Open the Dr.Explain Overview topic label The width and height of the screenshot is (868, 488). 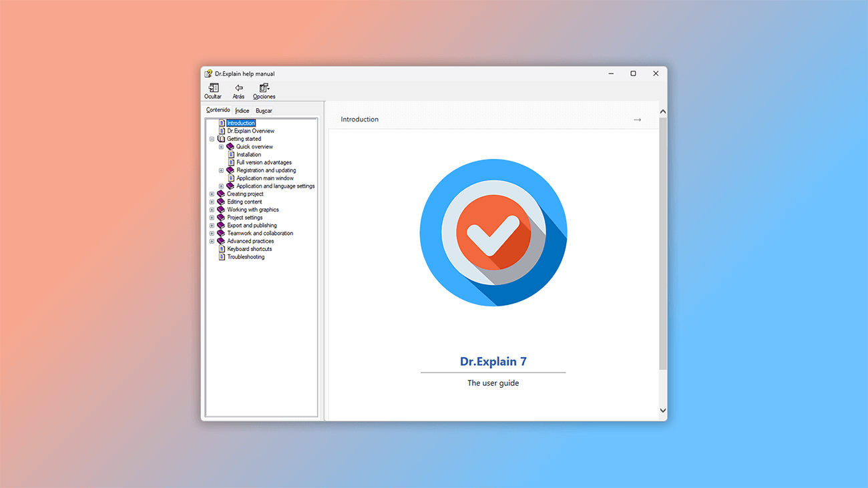pyautogui.click(x=250, y=131)
